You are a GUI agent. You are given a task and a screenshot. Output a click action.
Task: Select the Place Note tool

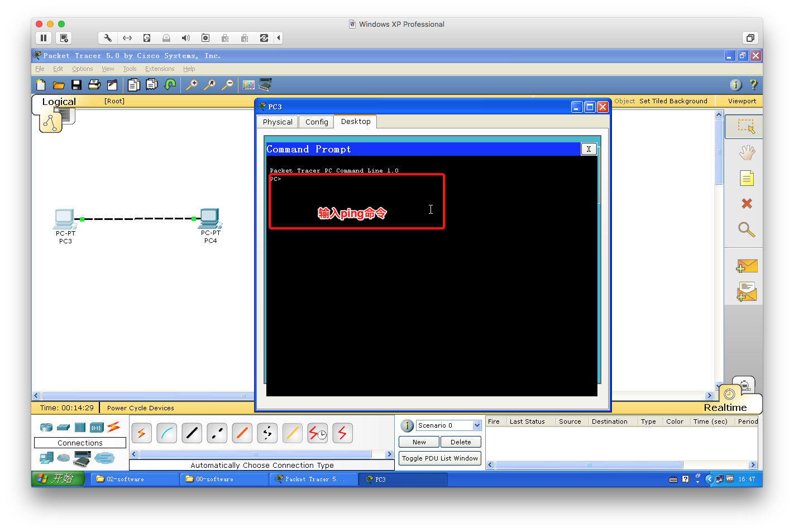pos(747,178)
